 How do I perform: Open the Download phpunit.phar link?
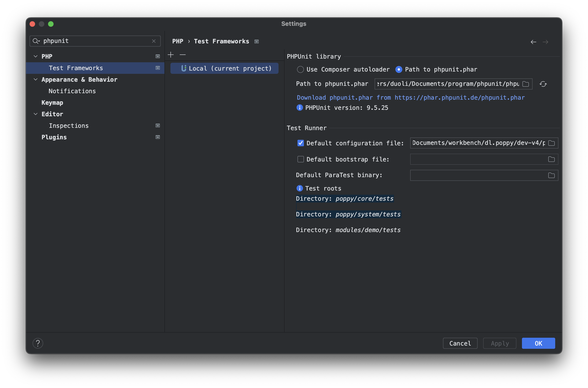(x=410, y=98)
